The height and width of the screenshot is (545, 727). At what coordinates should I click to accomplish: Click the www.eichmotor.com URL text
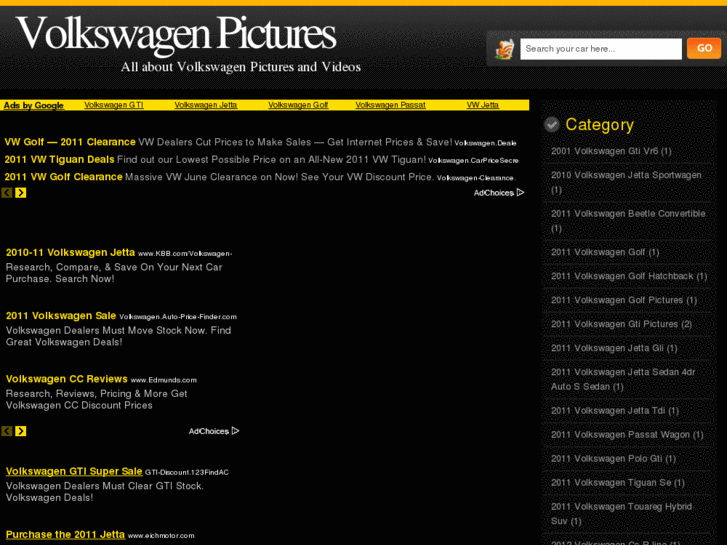click(x=161, y=535)
